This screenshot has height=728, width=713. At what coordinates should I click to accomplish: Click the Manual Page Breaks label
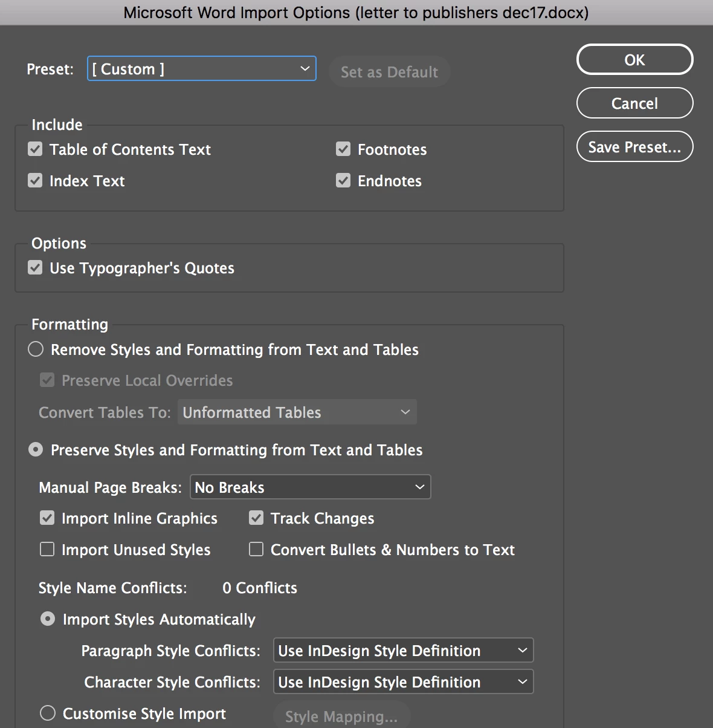pyautogui.click(x=110, y=487)
